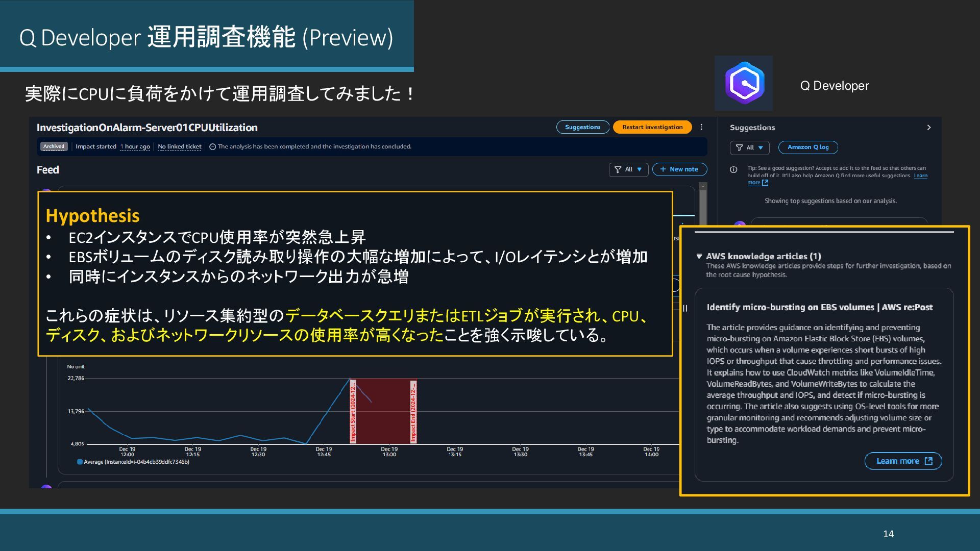
Task: Open the three-dot investigation actions menu
Action: [x=701, y=127]
